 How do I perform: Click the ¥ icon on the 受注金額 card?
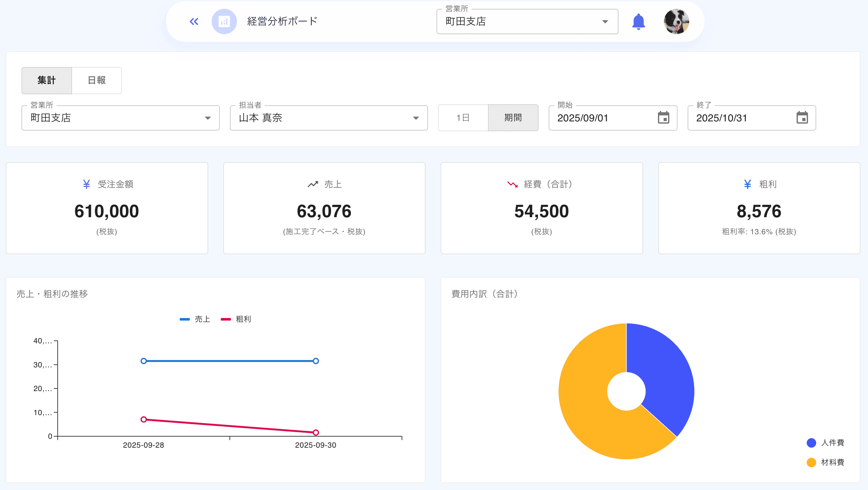86,184
